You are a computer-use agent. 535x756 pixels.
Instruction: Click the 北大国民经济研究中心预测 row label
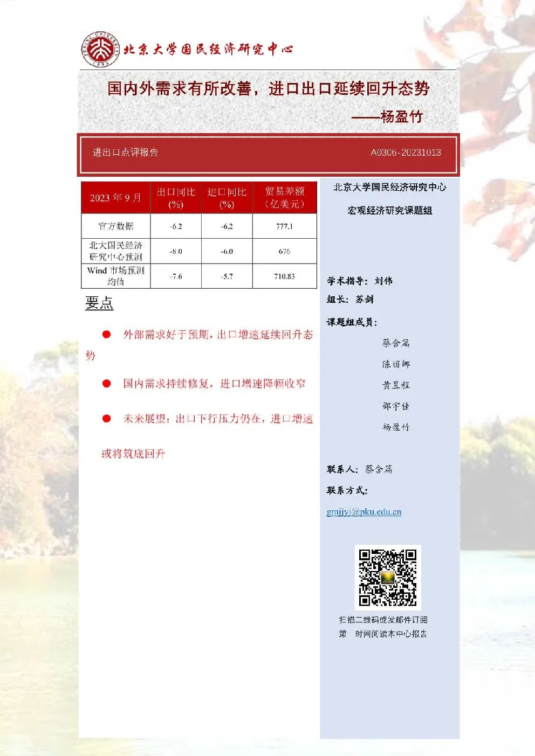click(x=116, y=251)
